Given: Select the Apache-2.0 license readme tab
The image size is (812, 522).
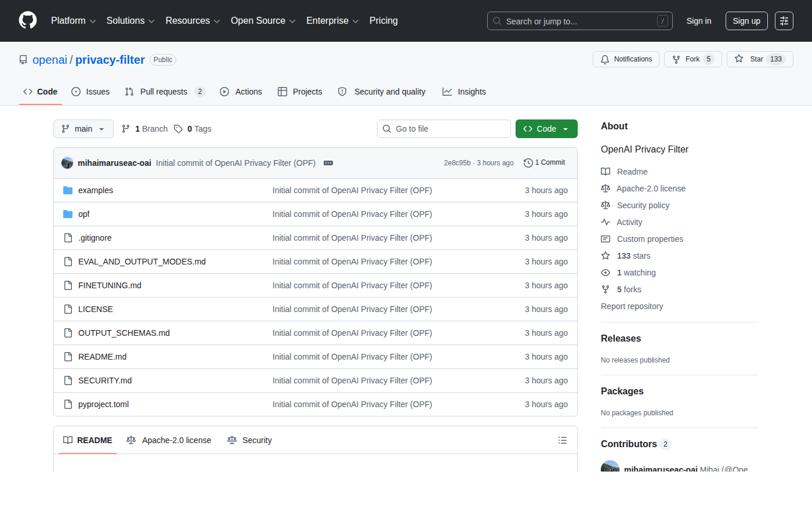Looking at the screenshot, I should (169, 440).
